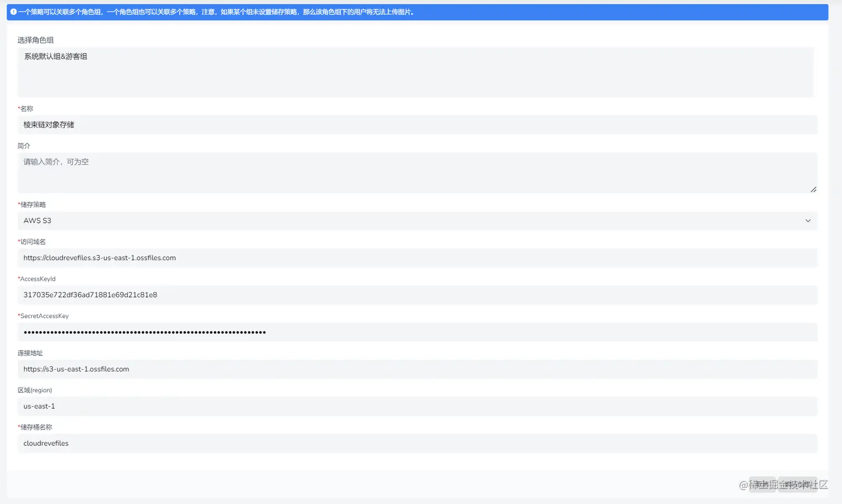
Task: Click the 取消 cancel button
Action: (762, 485)
